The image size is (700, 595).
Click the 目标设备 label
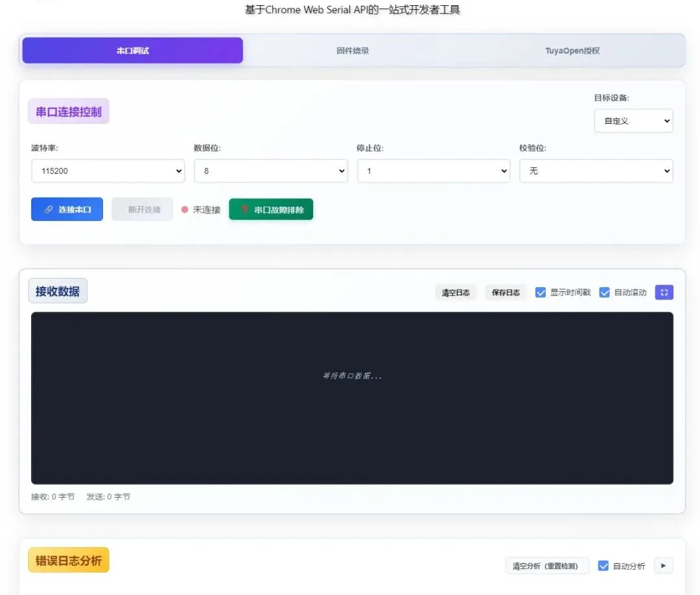point(612,98)
